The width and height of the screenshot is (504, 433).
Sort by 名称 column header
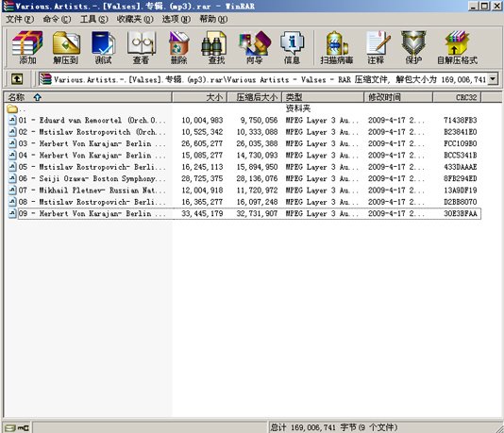click(88, 97)
